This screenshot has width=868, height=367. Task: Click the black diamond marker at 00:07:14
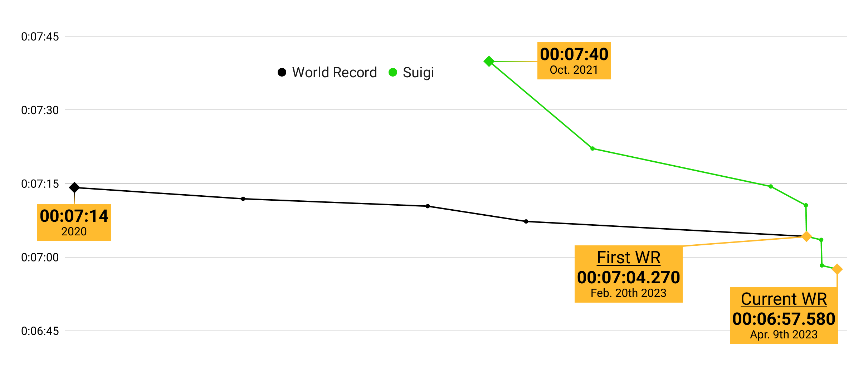[74, 187]
